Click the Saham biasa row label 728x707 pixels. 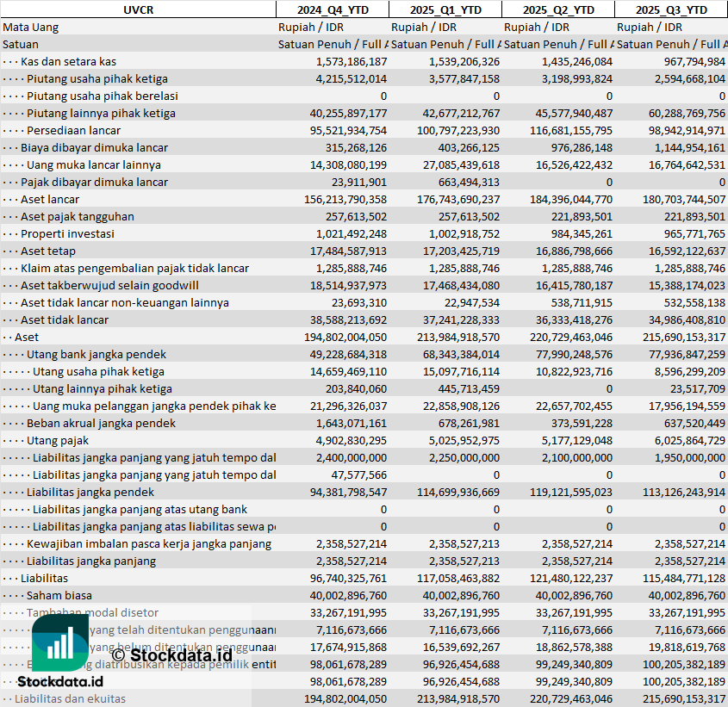pyautogui.click(x=59, y=595)
